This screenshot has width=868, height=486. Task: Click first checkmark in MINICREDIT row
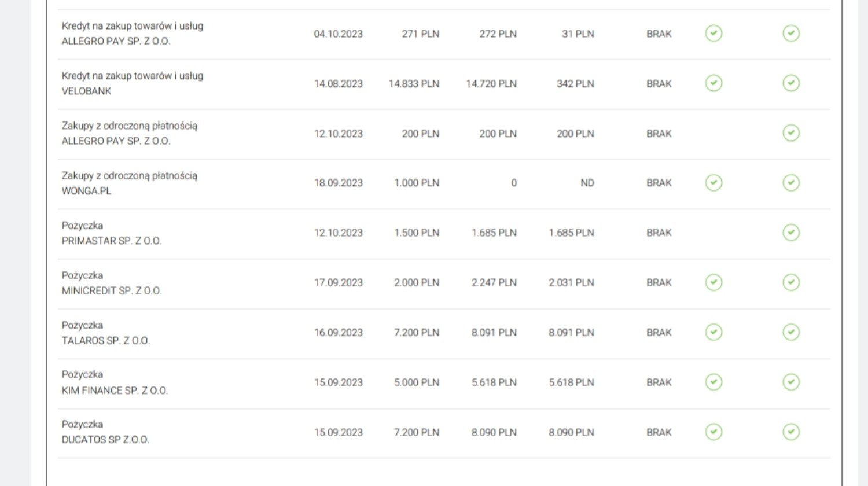click(713, 282)
